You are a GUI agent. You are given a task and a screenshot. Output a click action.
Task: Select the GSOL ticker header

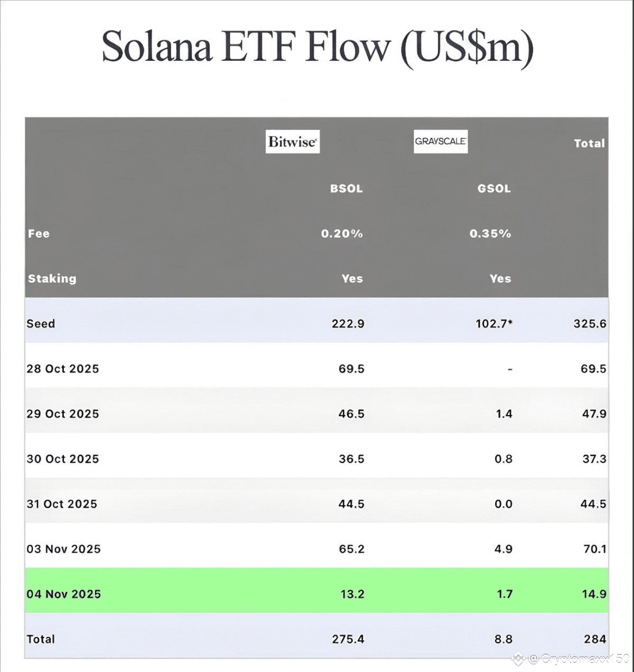(x=494, y=189)
